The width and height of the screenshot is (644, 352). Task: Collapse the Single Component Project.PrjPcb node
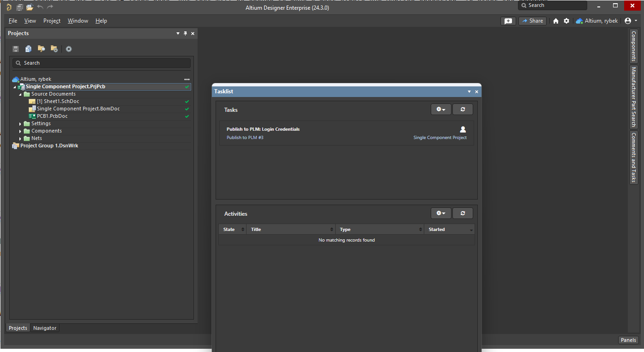tap(14, 87)
